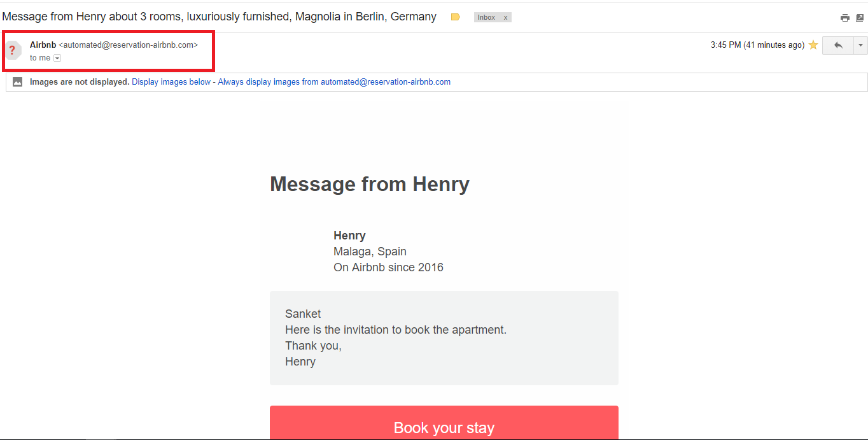This screenshot has height=440, width=868.
Task: Click the email subject line text
Action: click(x=220, y=17)
